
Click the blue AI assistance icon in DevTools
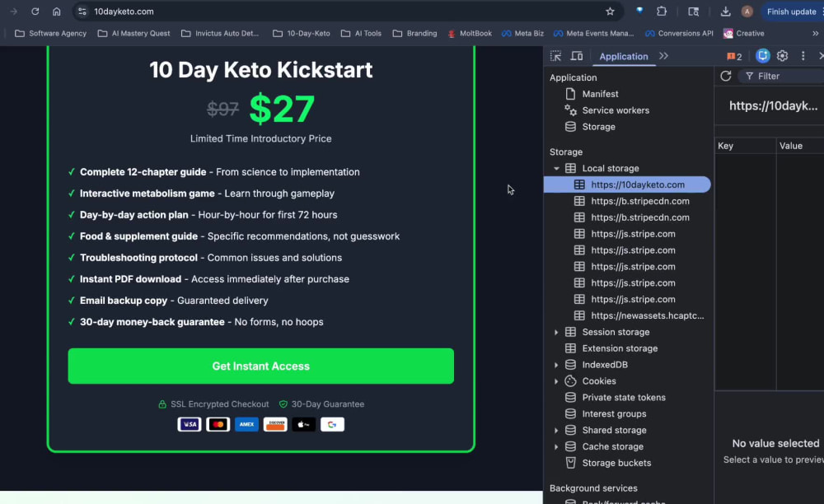tap(762, 56)
